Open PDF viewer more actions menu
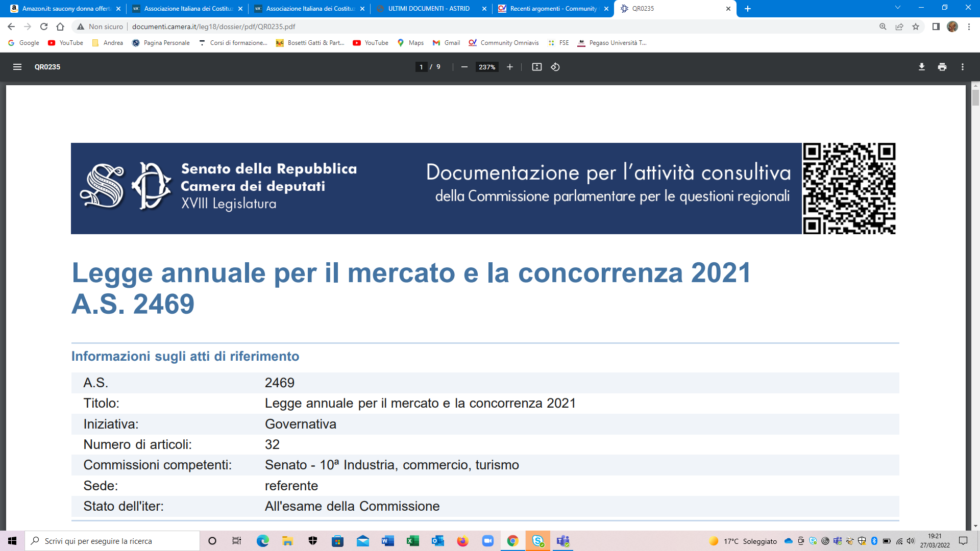This screenshot has width=980, height=551. tap(962, 67)
